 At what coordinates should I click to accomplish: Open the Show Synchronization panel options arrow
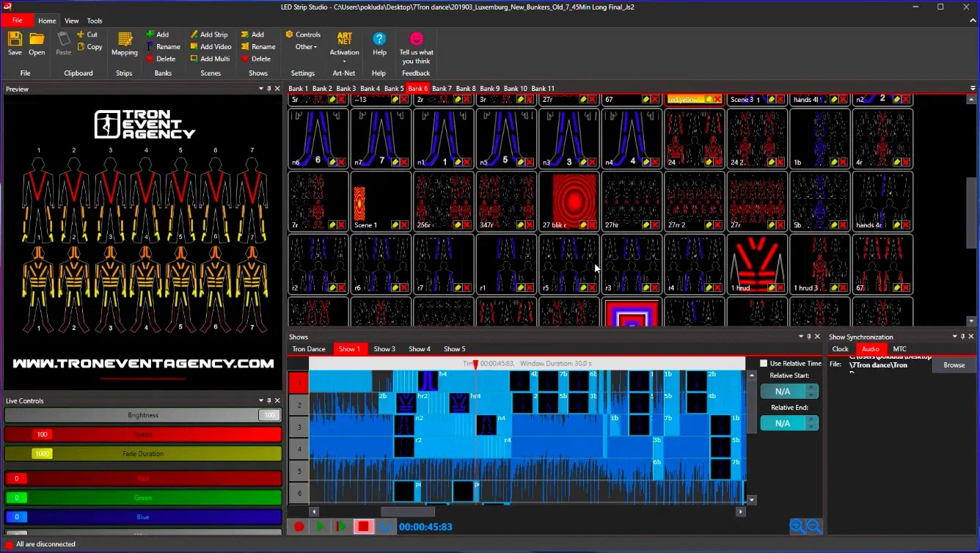955,337
